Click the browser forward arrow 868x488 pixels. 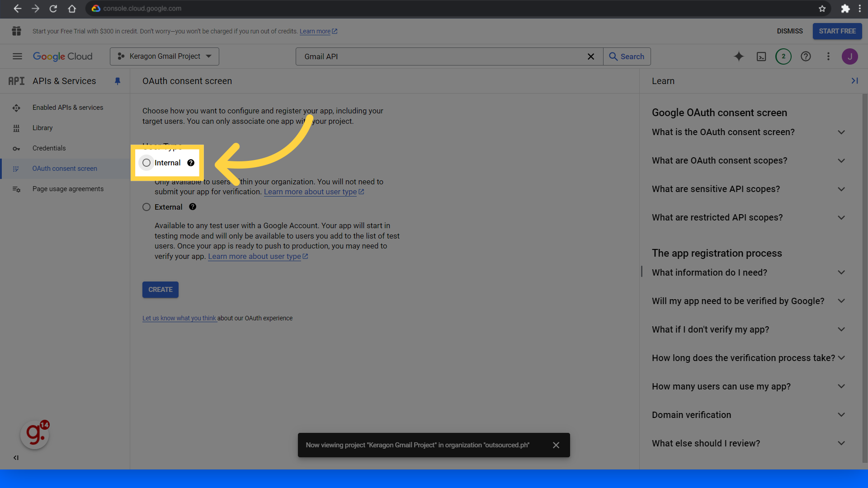pos(35,9)
